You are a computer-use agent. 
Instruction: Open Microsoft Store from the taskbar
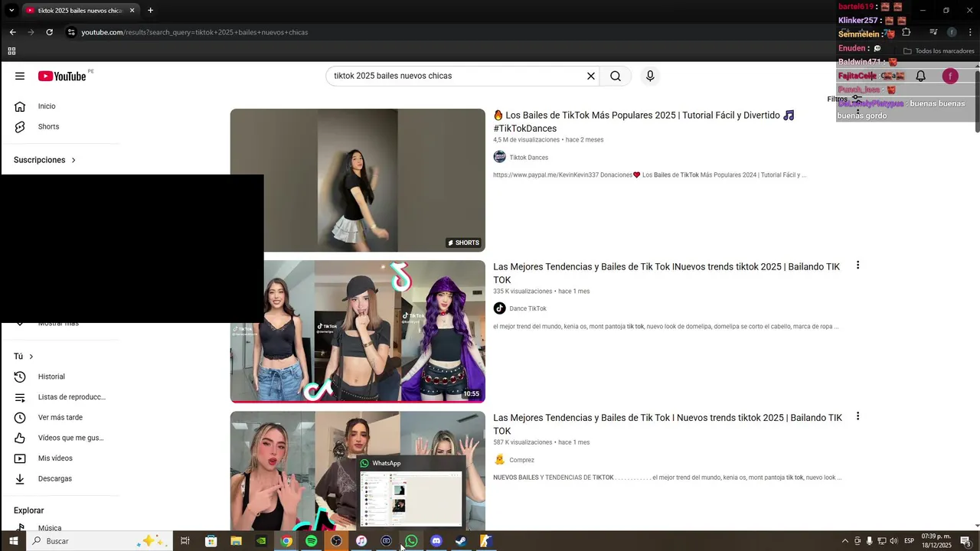[211, 541]
